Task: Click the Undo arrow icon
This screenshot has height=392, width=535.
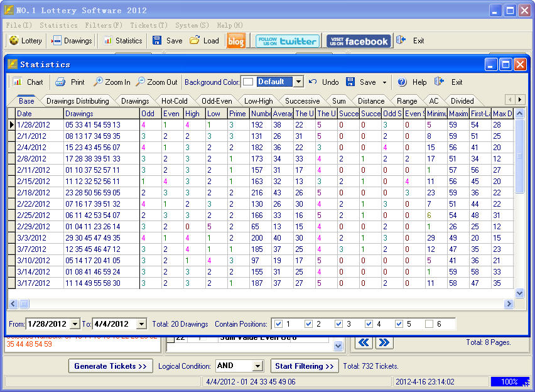Action: click(313, 82)
